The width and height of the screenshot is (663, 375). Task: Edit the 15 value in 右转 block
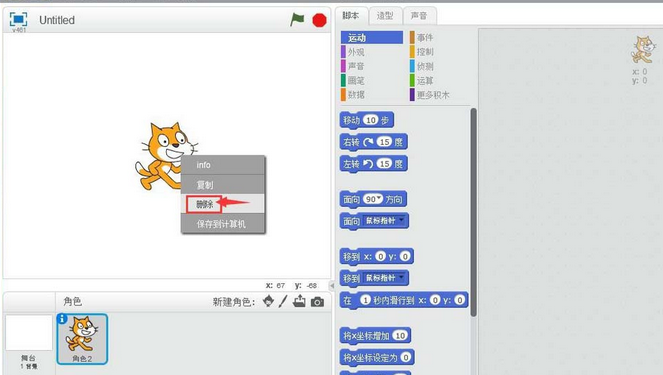pyautogui.click(x=384, y=142)
